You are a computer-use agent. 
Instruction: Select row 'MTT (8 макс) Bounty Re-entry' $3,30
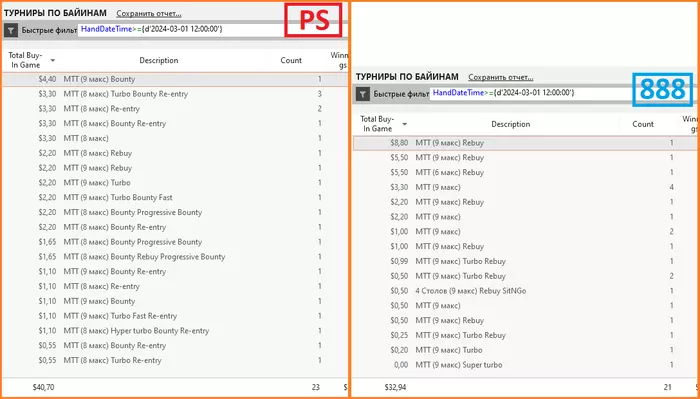click(175, 124)
